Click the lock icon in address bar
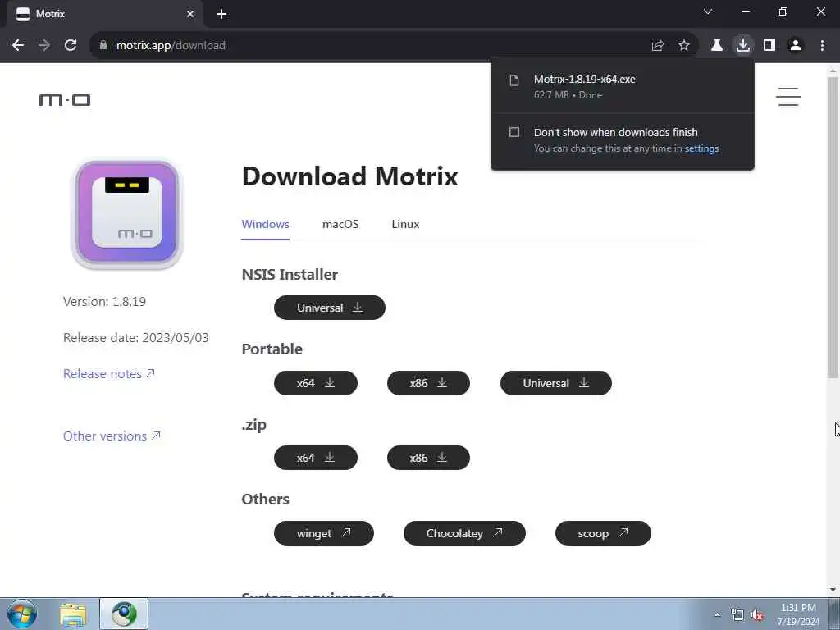840x630 pixels. tap(103, 46)
